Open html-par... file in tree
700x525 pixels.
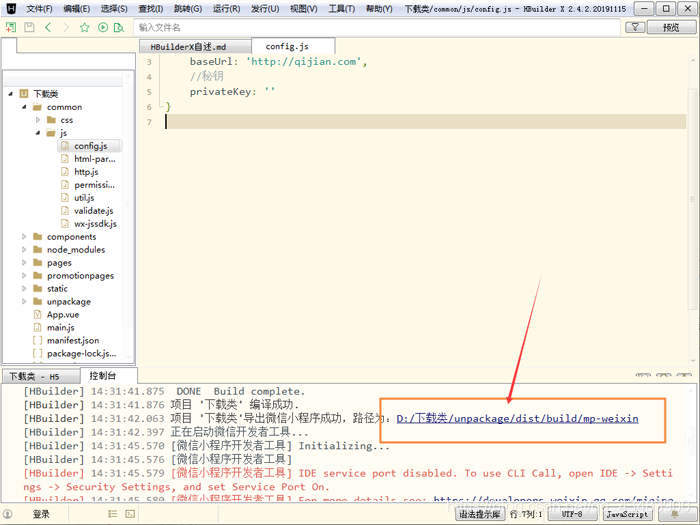tap(95, 159)
